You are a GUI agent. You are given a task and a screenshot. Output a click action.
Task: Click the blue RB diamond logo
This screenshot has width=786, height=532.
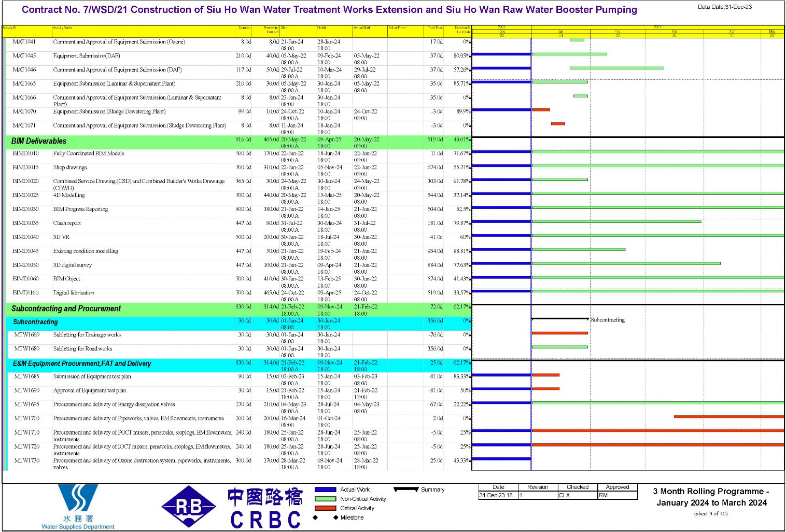(189, 507)
